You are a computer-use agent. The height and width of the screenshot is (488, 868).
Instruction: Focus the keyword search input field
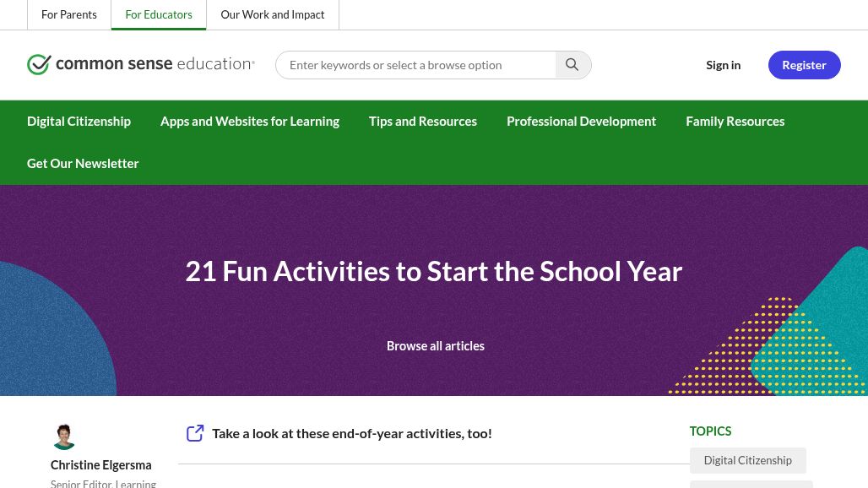(416, 65)
